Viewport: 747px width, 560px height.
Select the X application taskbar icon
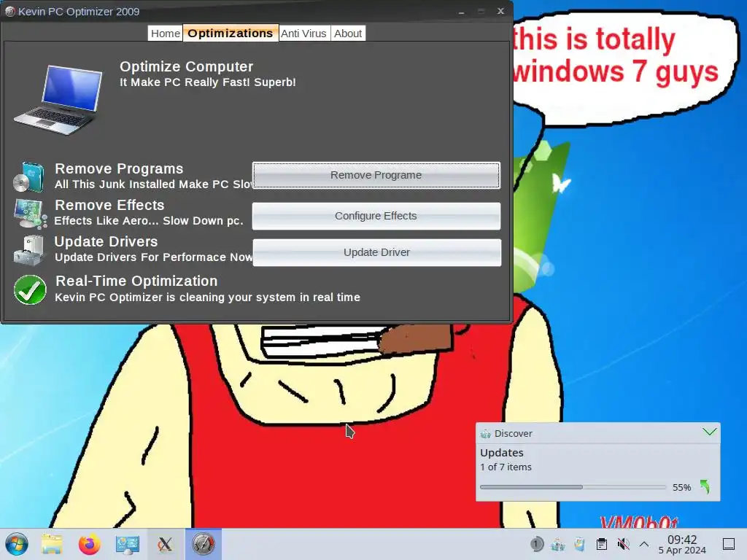pos(165,544)
